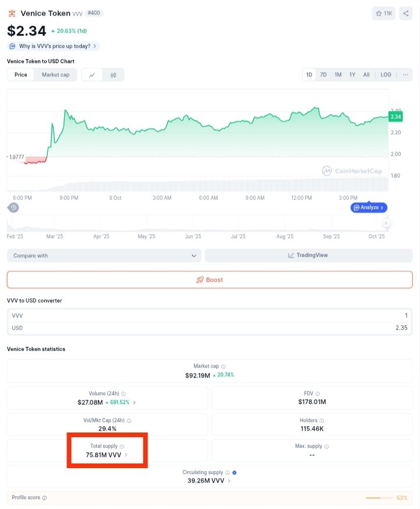Click the #400 rank badge
The image size is (420, 509).
(x=94, y=13)
